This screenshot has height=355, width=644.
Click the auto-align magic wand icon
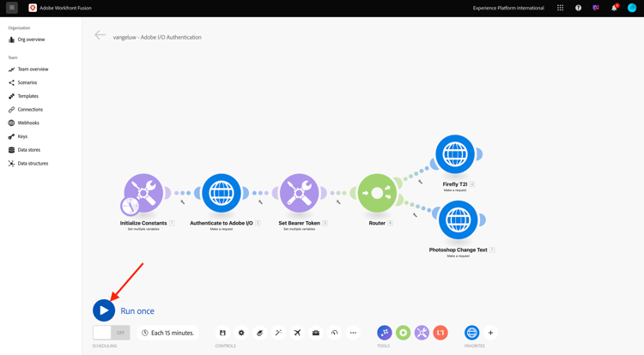(278, 333)
